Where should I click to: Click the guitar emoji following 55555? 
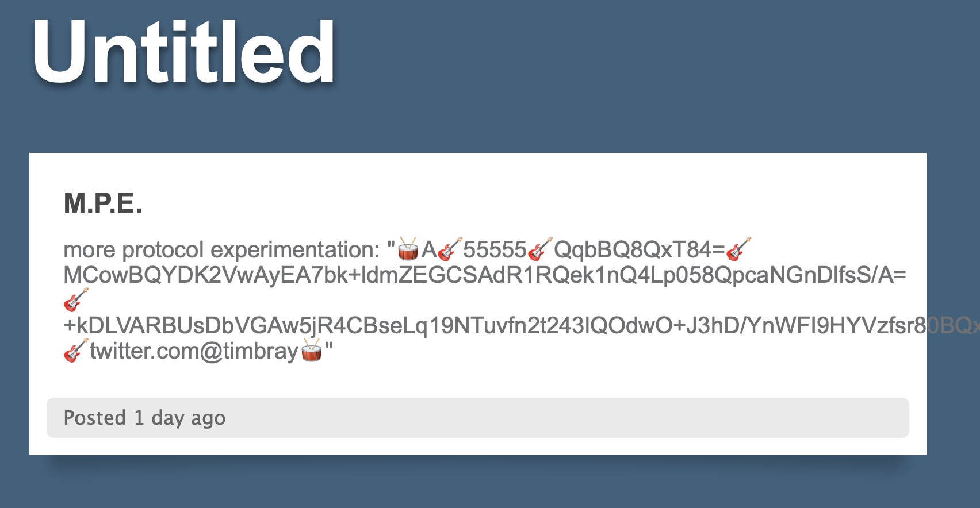click(540, 249)
